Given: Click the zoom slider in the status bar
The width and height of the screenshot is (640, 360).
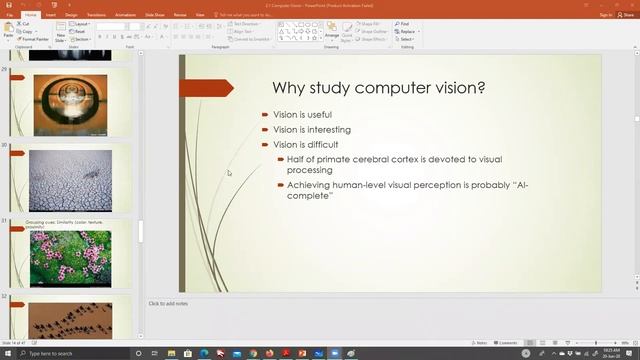Looking at the screenshot, I should click(x=596, y=343).
